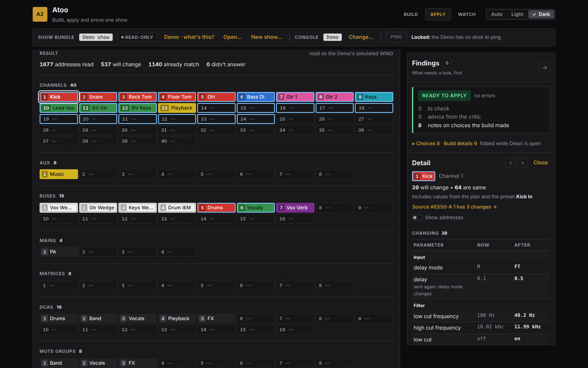Select the green Lead Vox channel tile

coord(59,108)
